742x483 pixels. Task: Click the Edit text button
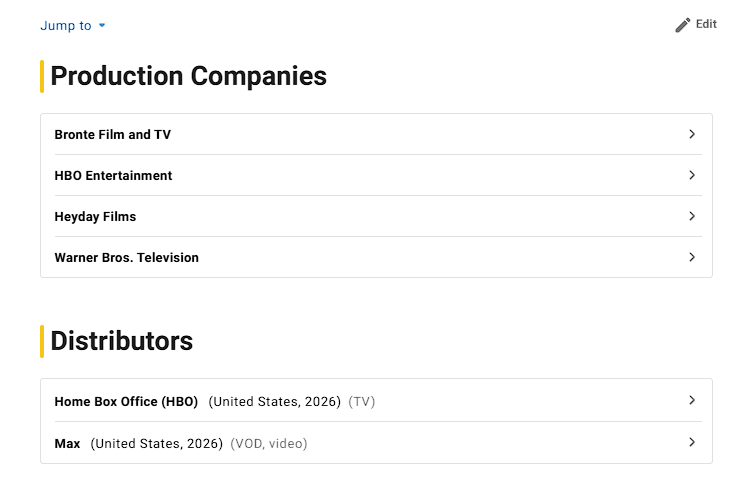(x=706, y=24)
